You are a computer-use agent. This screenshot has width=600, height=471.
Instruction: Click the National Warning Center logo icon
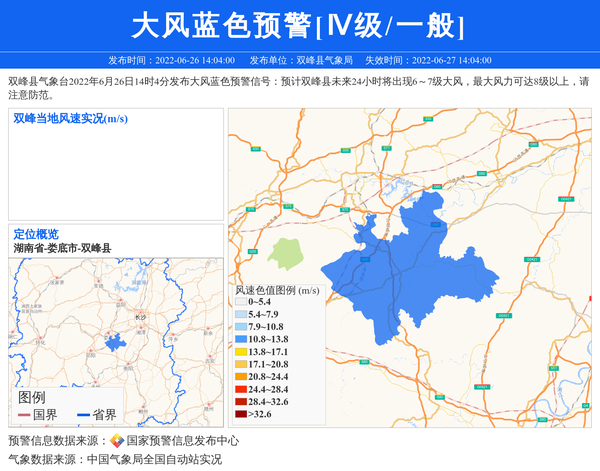pyautogui.click(x=117, y=441)
